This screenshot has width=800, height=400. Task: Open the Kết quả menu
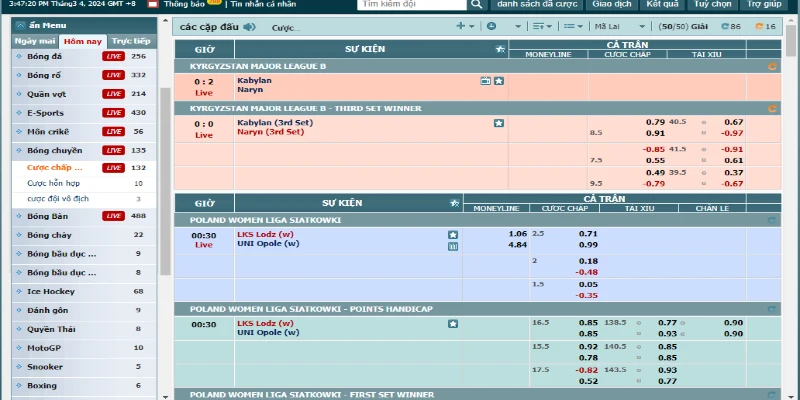(x=662, y=4)
